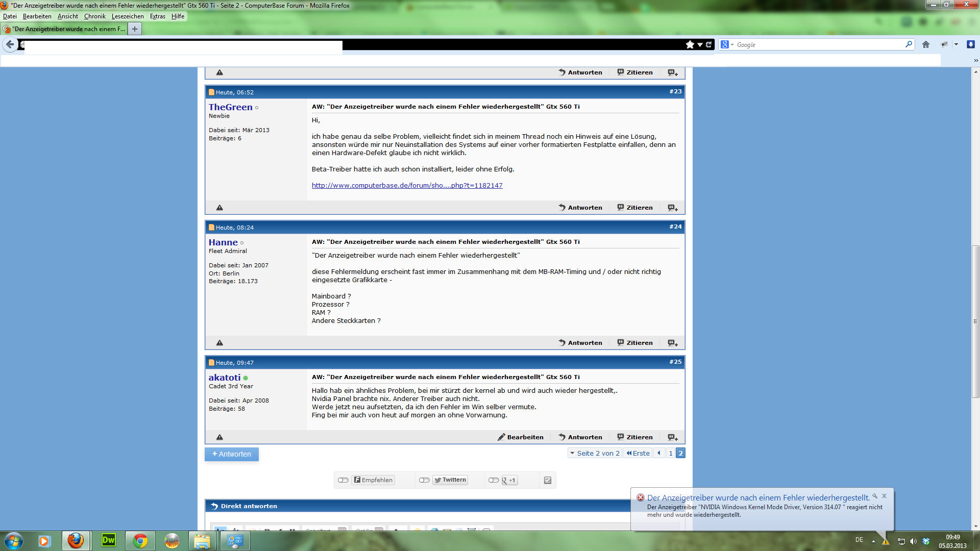980x551 pixels.
Task: Click previous page arrow in pagination
Action: click(659, 453)
